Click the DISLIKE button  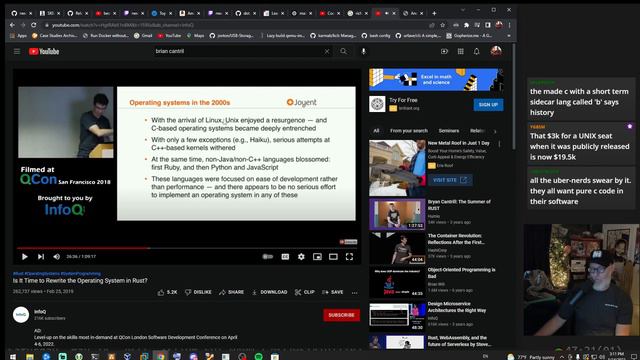(x=198, y=292)
